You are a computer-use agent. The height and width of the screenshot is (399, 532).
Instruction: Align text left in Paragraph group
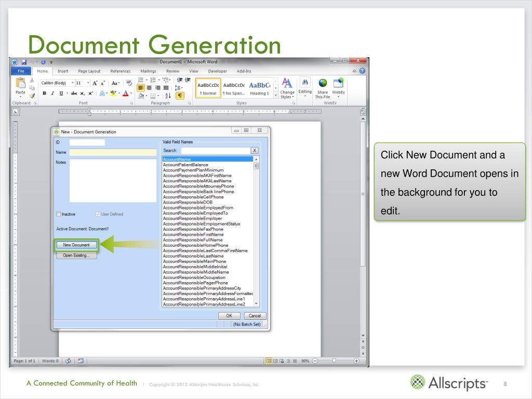click(x=141, y=88)
